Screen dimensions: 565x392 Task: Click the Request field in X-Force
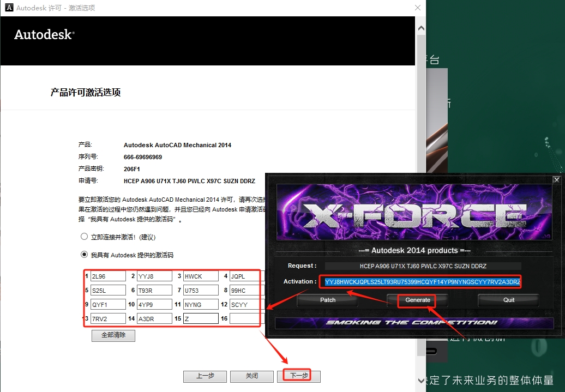point(423,266)
